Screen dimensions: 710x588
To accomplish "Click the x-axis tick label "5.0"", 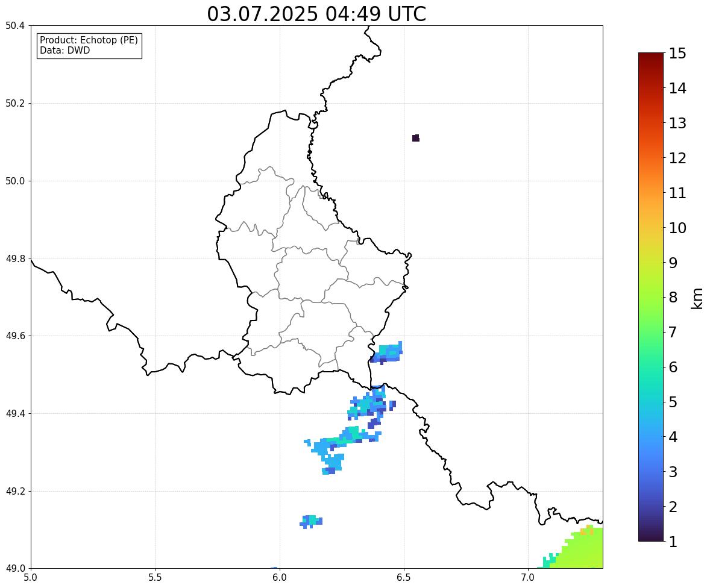I will (31, 578).
